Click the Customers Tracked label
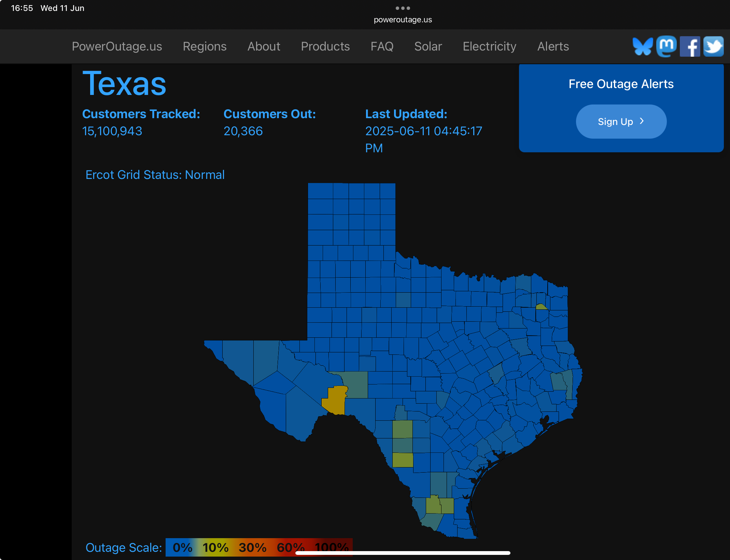The height and width of the screenshot is (560, 730). (141, 114)
